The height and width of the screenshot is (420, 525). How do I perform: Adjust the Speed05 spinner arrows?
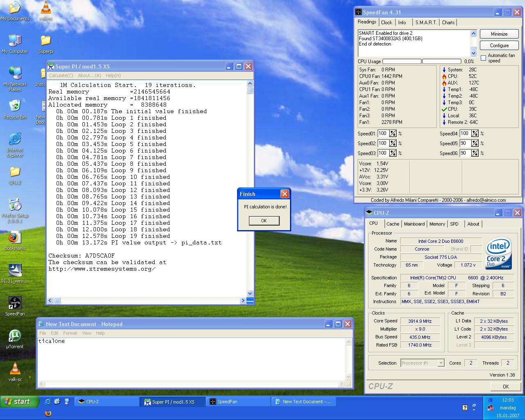pyautogui.click(x=475, y=143)
